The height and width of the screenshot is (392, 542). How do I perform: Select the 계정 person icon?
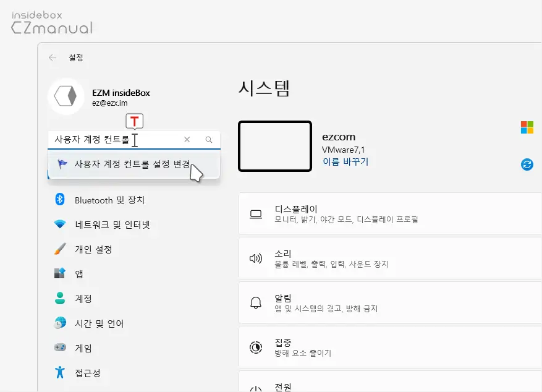pyautogui.click(x=59, y=298)
